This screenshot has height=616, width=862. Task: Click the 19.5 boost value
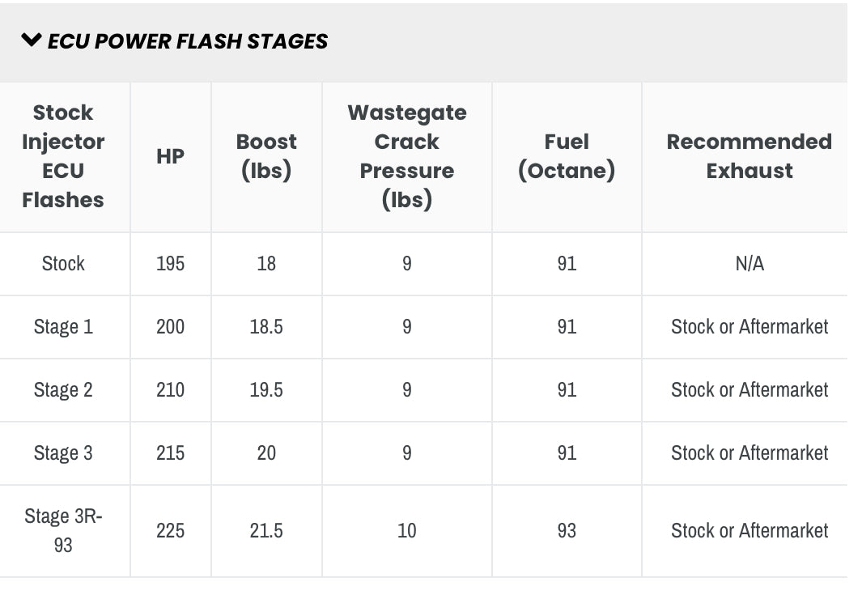[266, 390]
